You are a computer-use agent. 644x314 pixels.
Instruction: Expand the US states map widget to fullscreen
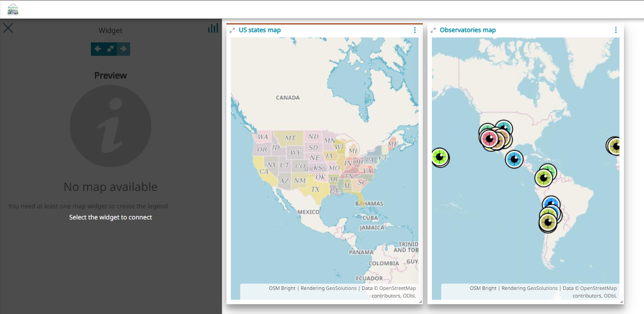pos(232,30)
